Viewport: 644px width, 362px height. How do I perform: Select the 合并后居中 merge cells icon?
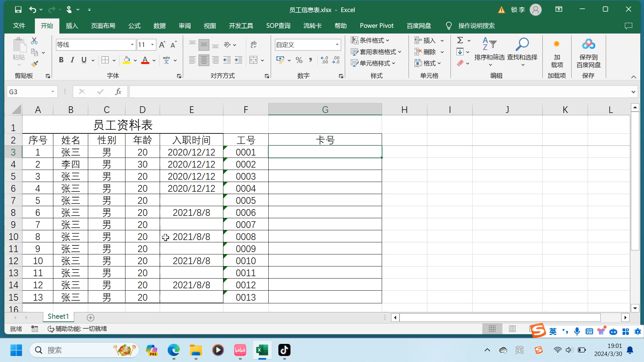coord(254,60)
